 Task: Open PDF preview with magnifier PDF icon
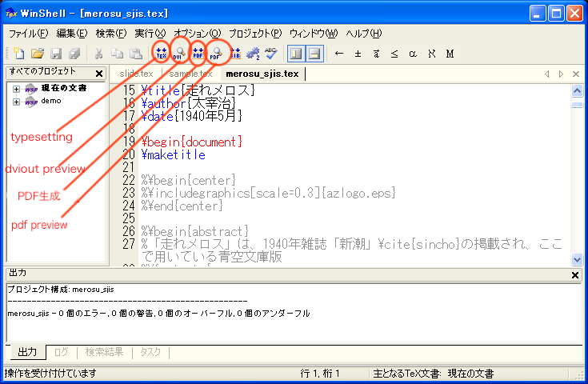tap(216, 54)
